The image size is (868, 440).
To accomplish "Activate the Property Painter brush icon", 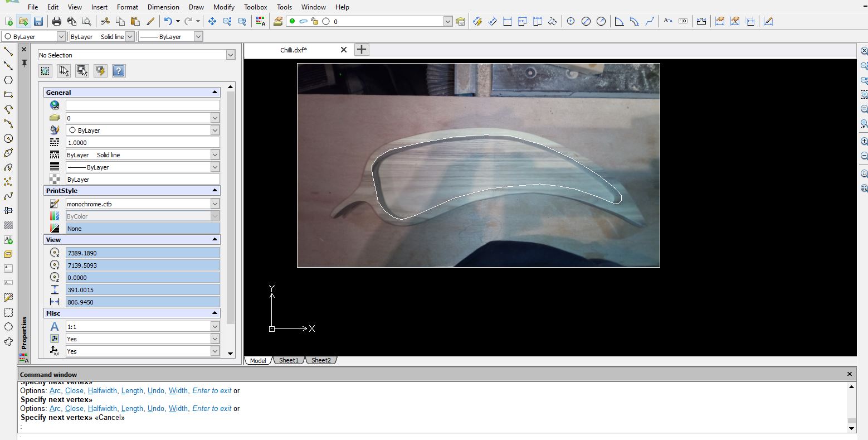I will point(150,21).
